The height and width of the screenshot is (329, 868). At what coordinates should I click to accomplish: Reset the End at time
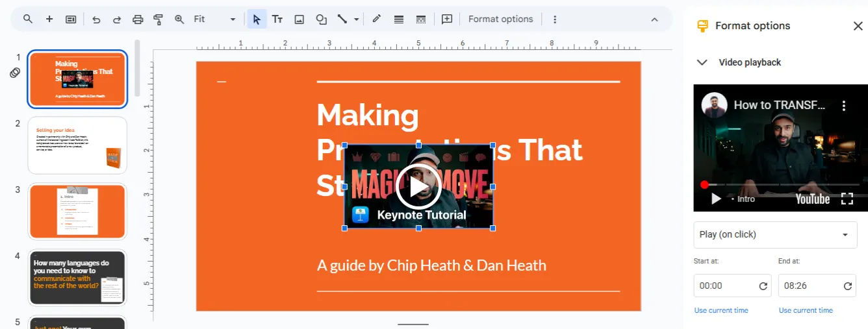pyautogui.click(x=848, y=286)
